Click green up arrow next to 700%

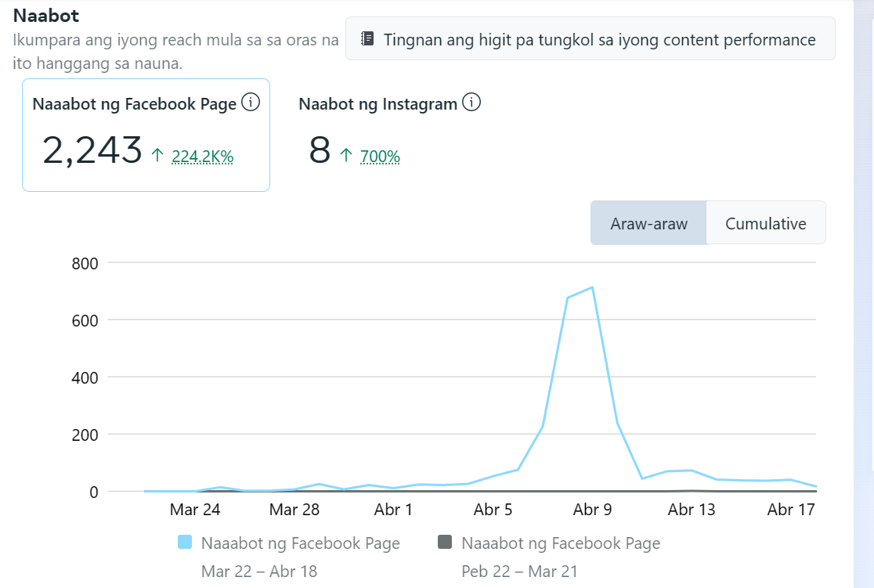point(346,156)
